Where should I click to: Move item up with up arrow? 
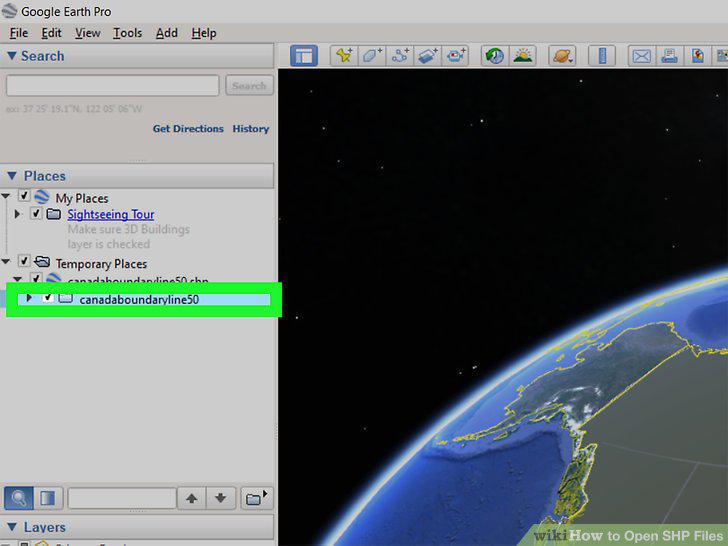point(192,499)
